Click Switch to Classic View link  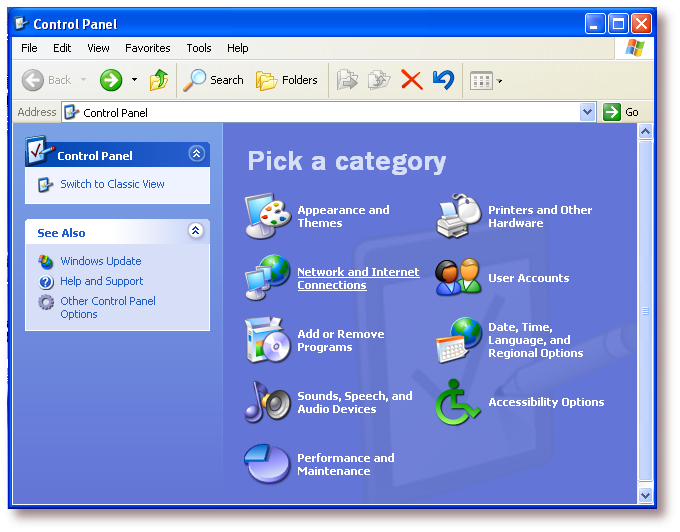[x=112, y=184]
